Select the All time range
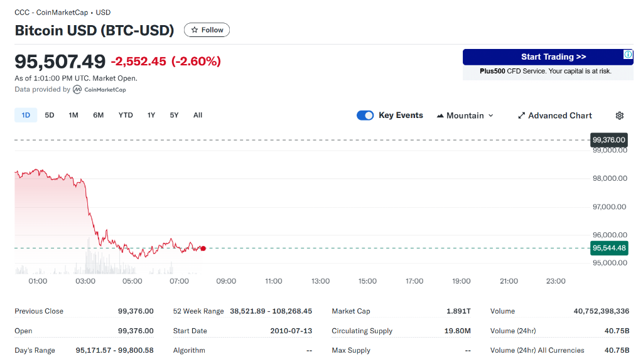 198,115
